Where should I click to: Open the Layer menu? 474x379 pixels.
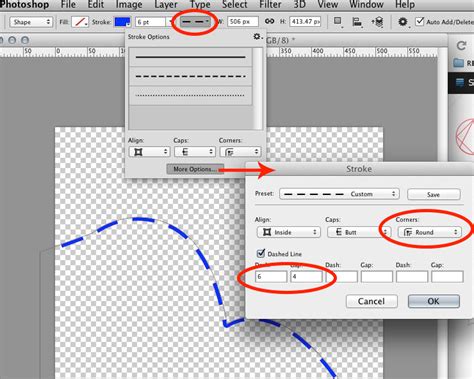pyautogui.click(x=166, y=5)
